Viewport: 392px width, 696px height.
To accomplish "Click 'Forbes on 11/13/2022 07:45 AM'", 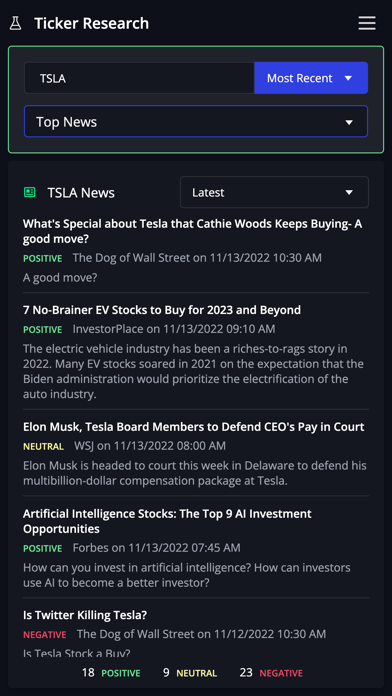I will point(156,548).
